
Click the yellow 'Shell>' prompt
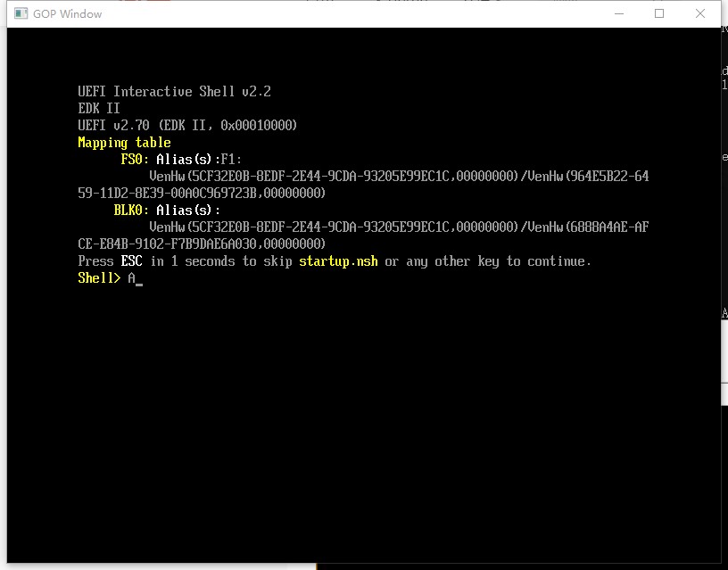99,278
